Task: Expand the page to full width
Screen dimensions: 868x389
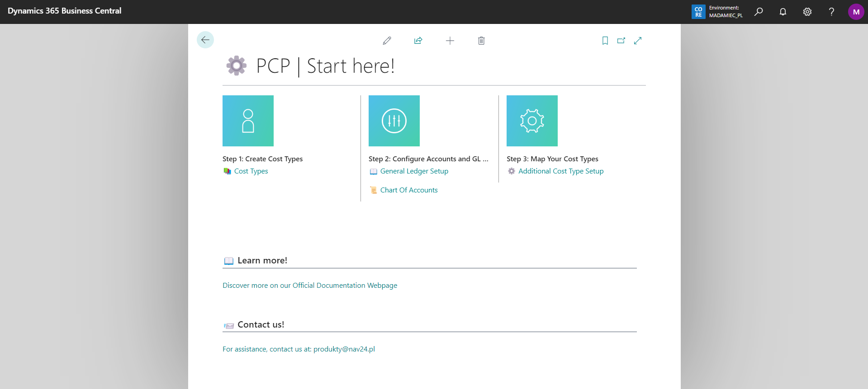Action: pyautogui.click(x=638, y=41)
